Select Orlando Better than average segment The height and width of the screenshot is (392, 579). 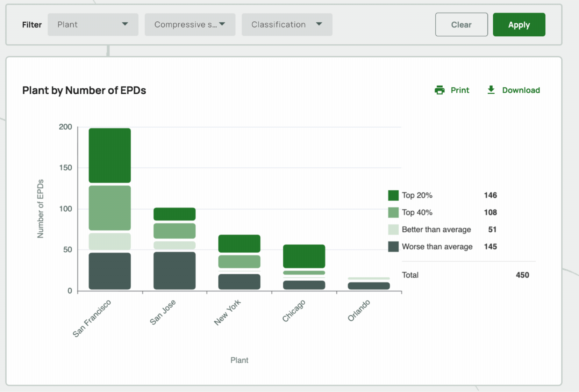(369, 278)
